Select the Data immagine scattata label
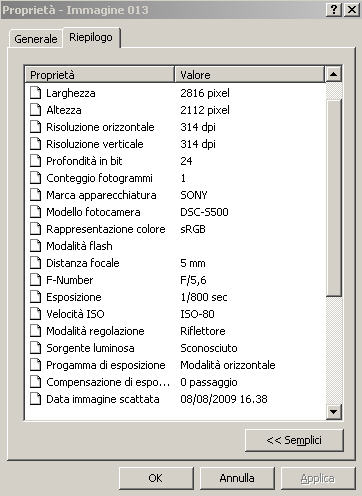Image resolution: width=362 pixels, height=496 pixels. pos(103,399)
